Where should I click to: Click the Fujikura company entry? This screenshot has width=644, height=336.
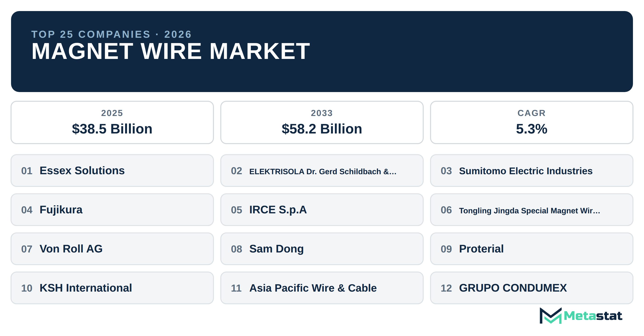[112, 210]
